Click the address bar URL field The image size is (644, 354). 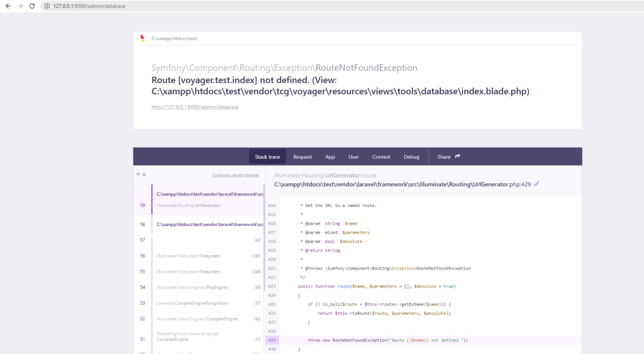(x=342, y=6)
